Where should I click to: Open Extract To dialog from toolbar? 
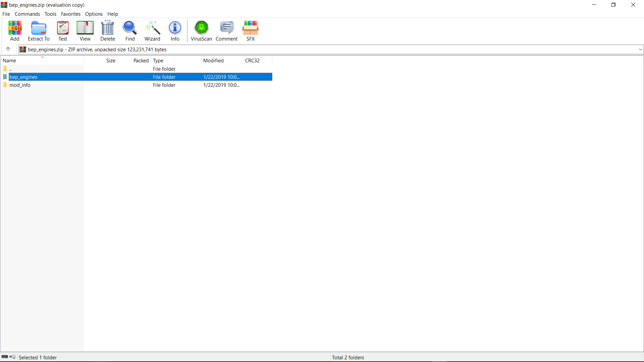click(39, 31)
